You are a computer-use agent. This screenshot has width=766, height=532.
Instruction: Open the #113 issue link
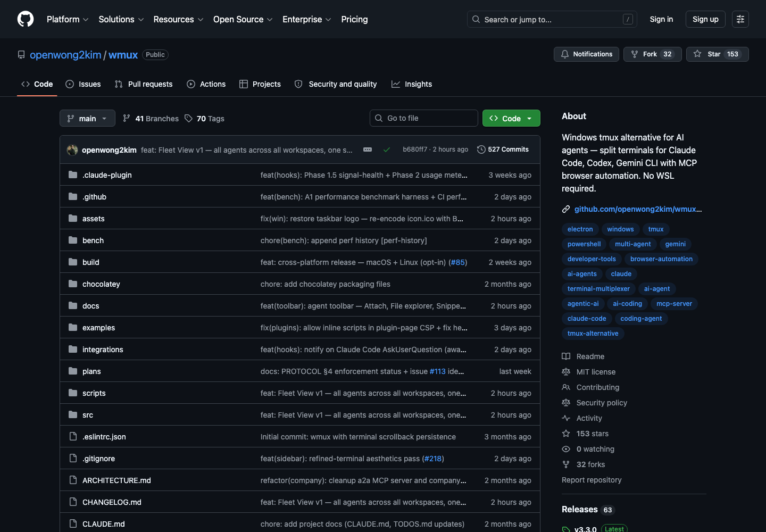tap(437, 371)
